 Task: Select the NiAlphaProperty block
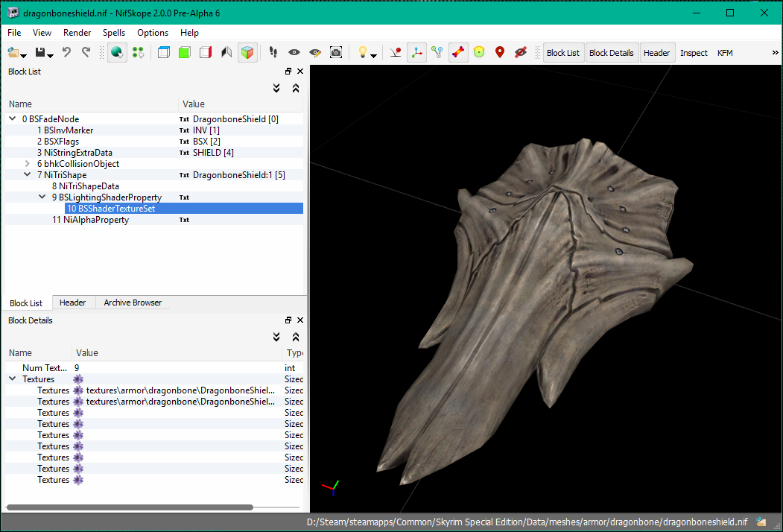[x=95, y=220]
